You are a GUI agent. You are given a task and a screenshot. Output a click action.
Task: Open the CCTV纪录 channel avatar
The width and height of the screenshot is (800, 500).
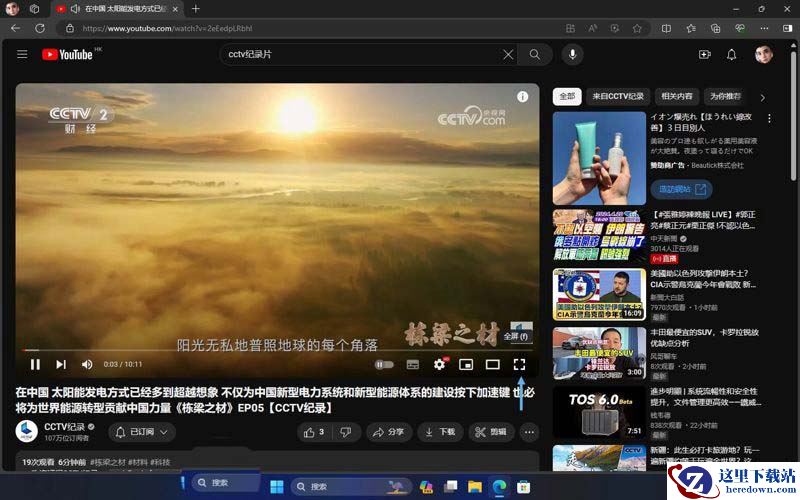(27, 432)
